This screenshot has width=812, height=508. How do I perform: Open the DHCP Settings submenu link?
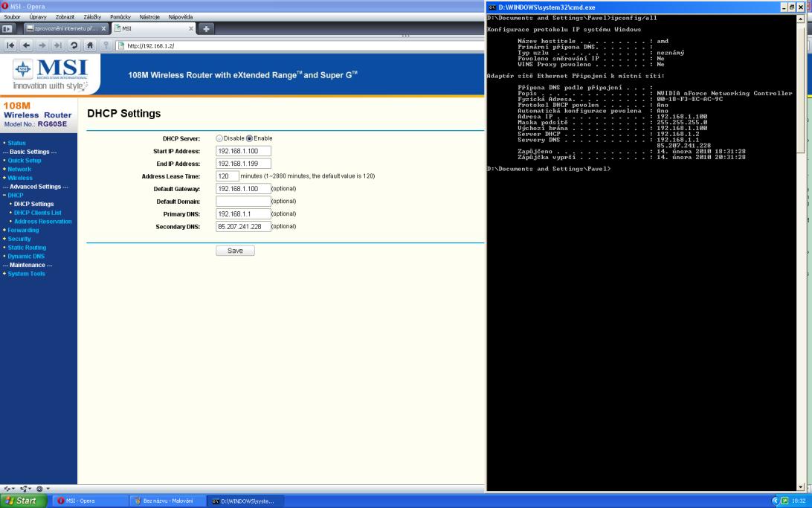tap(33, 204)
